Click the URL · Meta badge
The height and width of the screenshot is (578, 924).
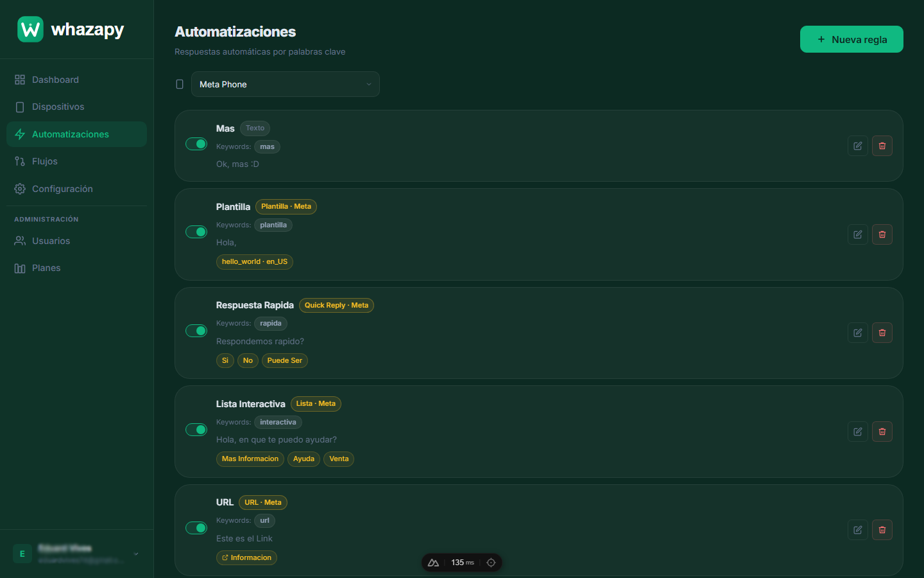(263, 502)
